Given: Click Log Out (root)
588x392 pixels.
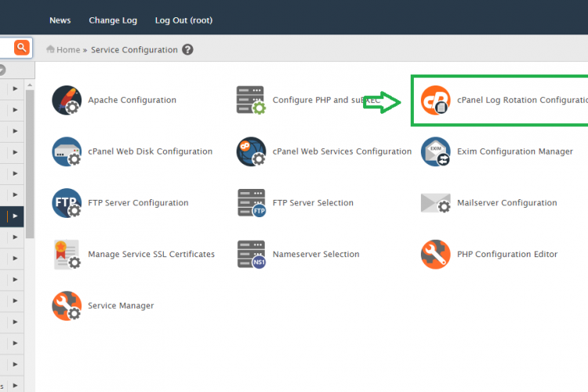Looking at the screenshot, I should [183, 20].
